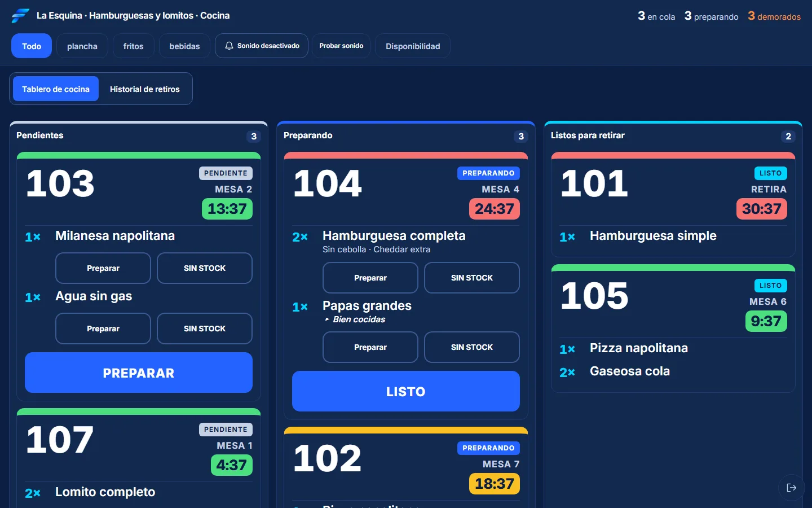812x508 pixels.
Task: Select the Todo station filter
Action: [32, 46]
